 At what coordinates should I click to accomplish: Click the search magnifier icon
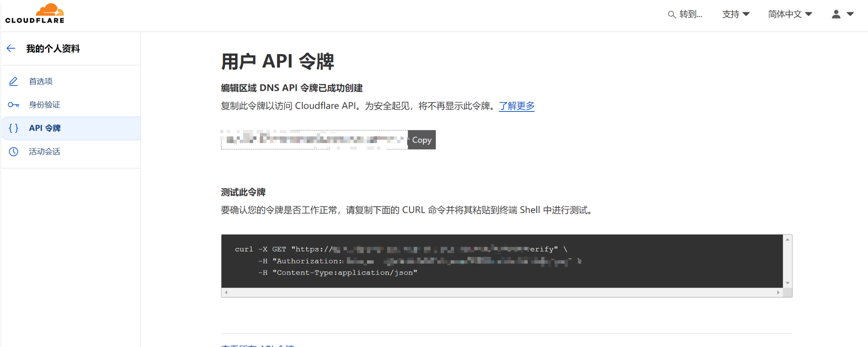[672, 15]
